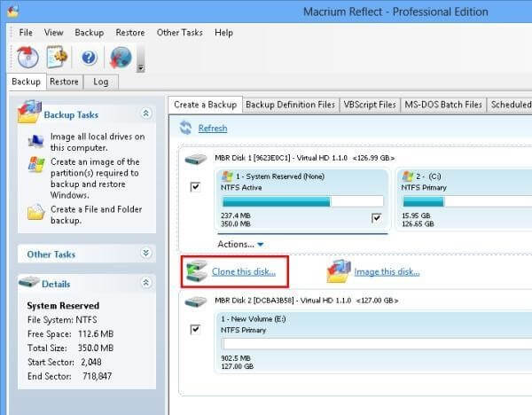The width and height of the screenshot is (532, 415).
Task: Click the globe update check toolbar icon
Action: pos(121,57)
